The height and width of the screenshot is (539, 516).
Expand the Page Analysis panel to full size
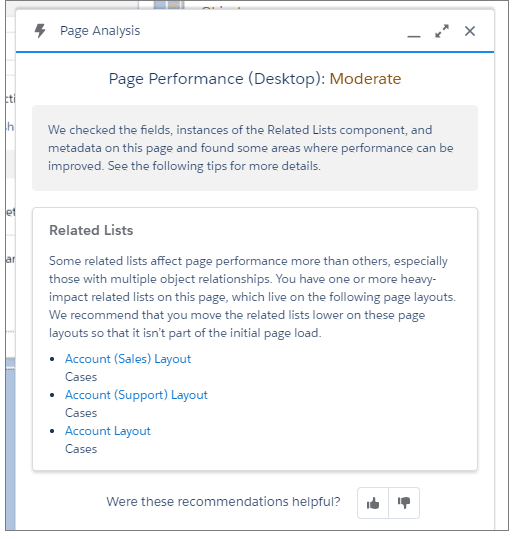(x=442, y=31)
